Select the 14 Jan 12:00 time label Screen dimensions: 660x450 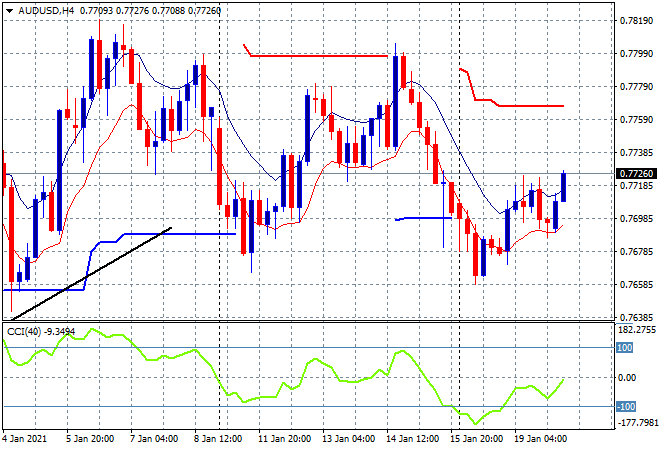point(412,439)
